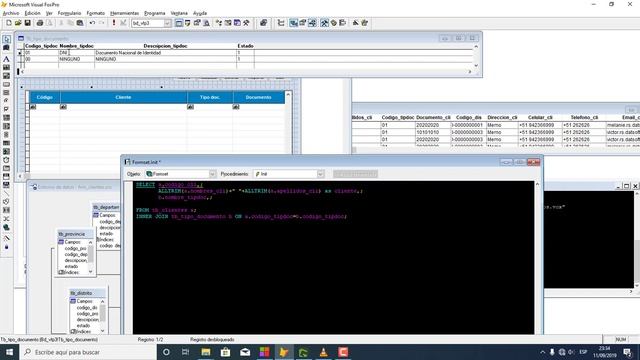Pick the Combo Box control tool
This screenshot has width=640, height=360.
tap(7, 118)
